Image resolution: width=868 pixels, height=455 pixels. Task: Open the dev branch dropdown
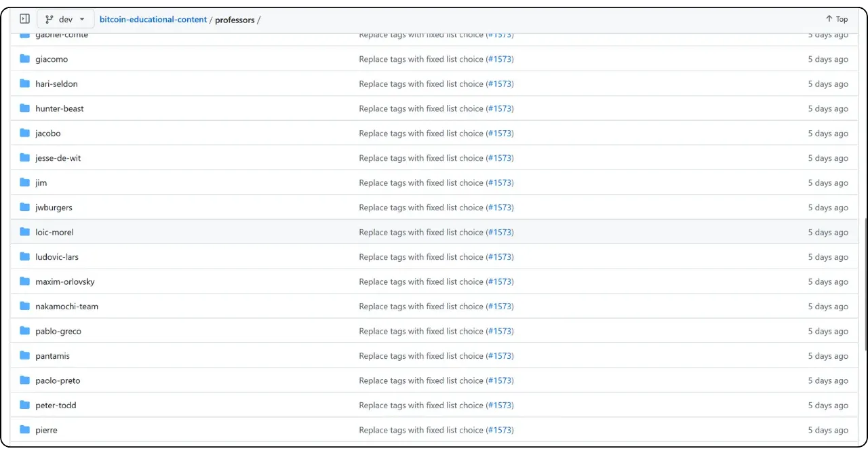[x=66, y=19]
